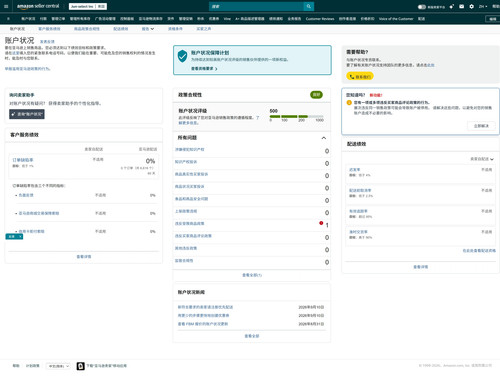
Task: Open the issue link with count 1
Action: click(x=190, y=224)
